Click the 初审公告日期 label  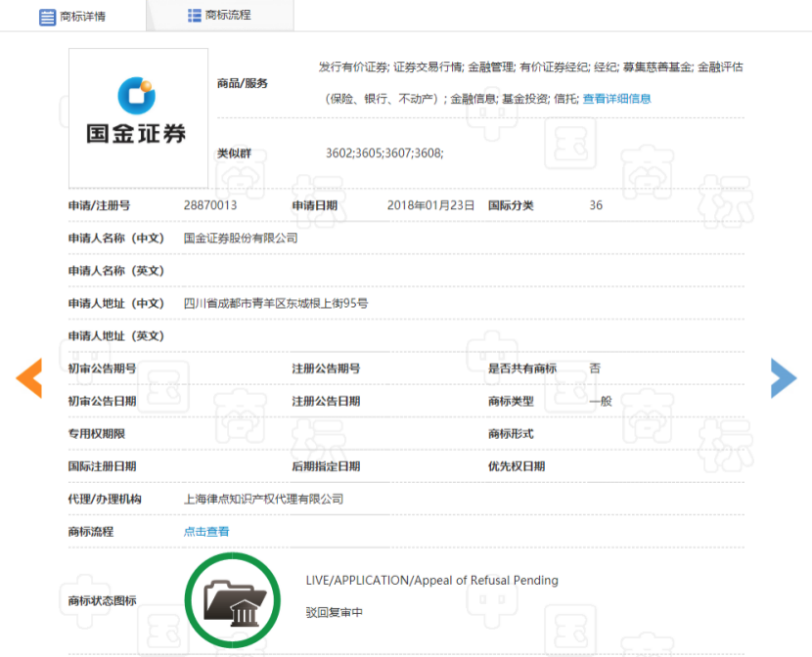(x=102, y=401)
